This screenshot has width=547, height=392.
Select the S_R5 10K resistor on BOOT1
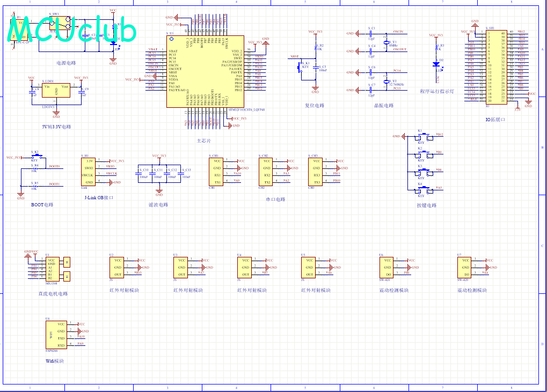34,186
